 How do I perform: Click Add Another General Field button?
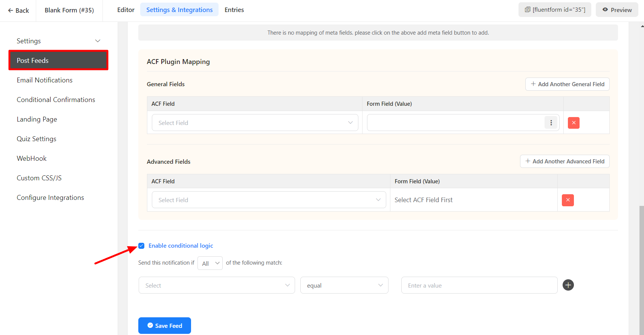pos(567,84)
